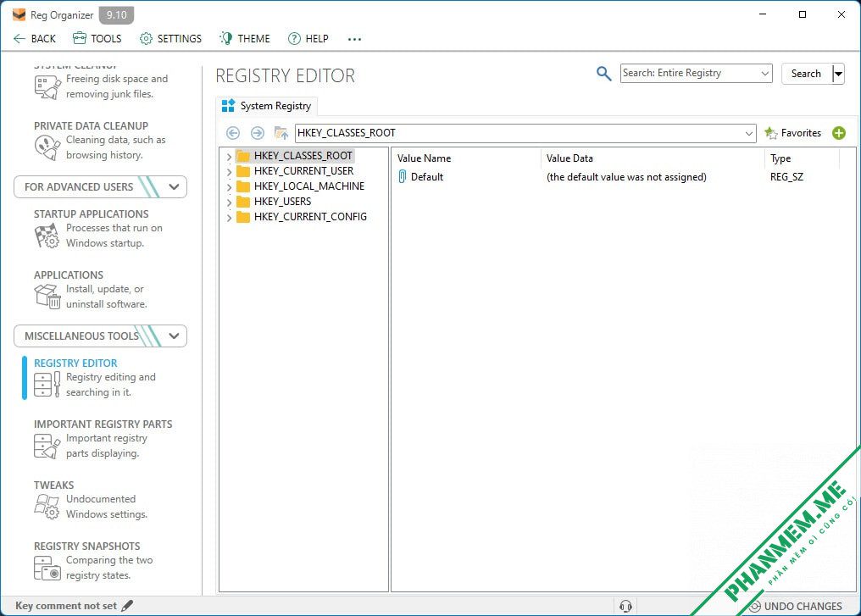The width and height of the screenshot is (861, 616).
Task: Open the HELP menu
Action: pos(308,38)
